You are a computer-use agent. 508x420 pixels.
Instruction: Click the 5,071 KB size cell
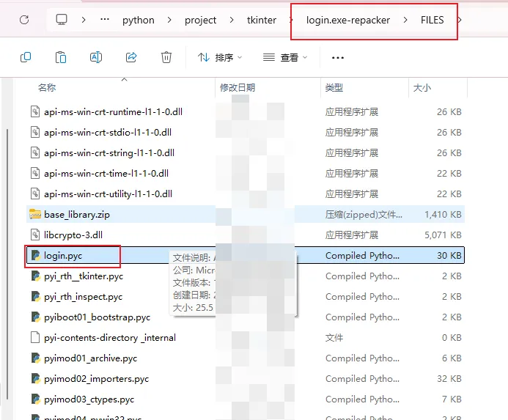pos(443,235)
